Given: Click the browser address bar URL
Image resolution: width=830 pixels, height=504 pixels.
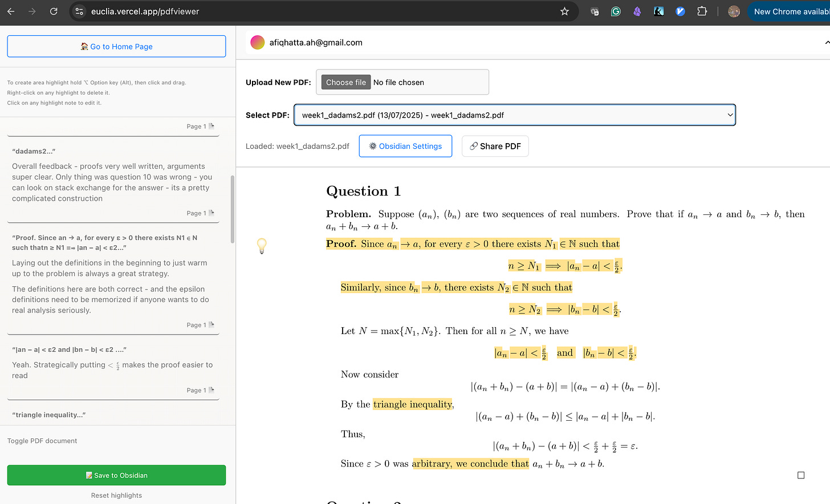Looking at the screenshot, I should (x=145, y=11).
